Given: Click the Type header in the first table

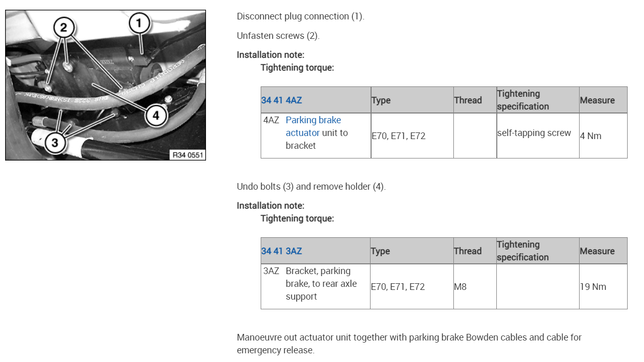Looking at the screenshot, I should tap(381, 100).
